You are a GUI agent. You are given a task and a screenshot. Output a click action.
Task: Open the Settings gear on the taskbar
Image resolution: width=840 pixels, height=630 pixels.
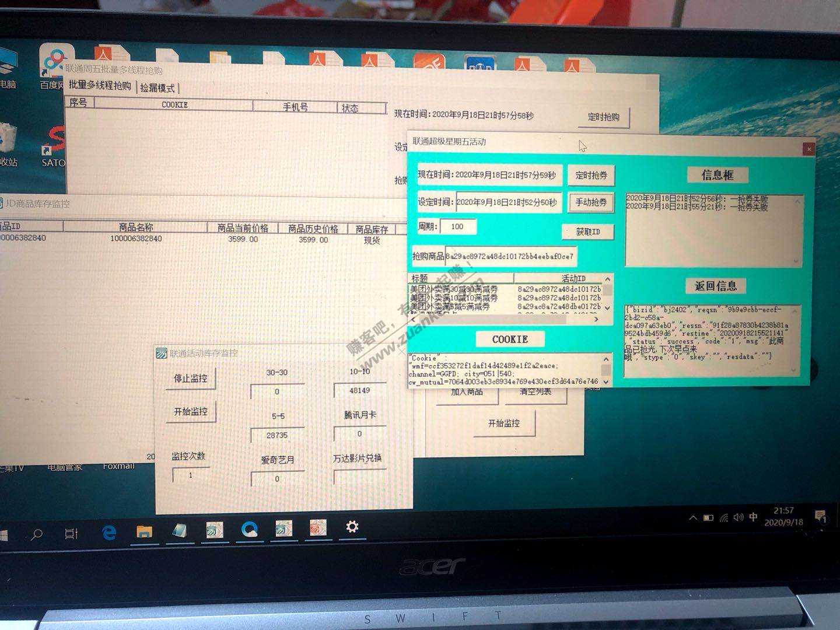click(x=352, y=527)
